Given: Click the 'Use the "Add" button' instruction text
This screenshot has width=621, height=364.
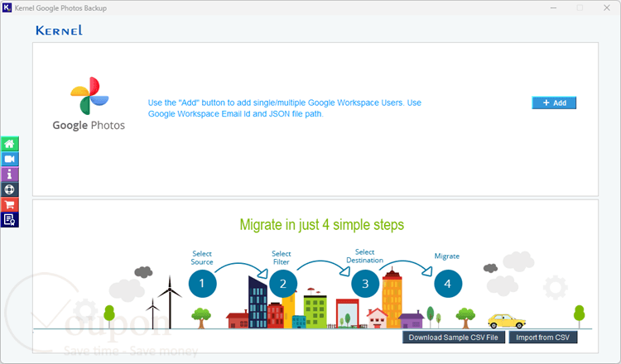Looking at the screenshot, I should pyautogui.click(x=284, y=108).
